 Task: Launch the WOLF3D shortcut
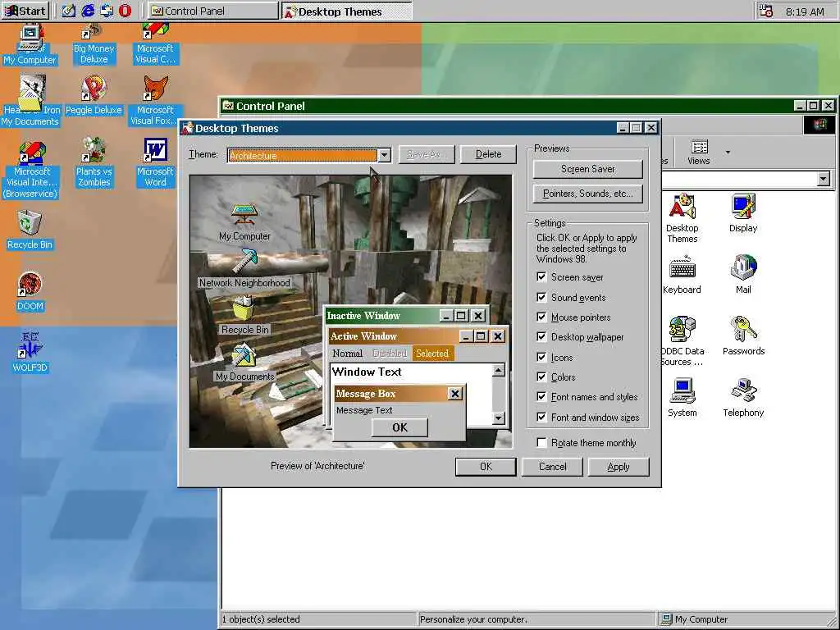pos(30,353)
